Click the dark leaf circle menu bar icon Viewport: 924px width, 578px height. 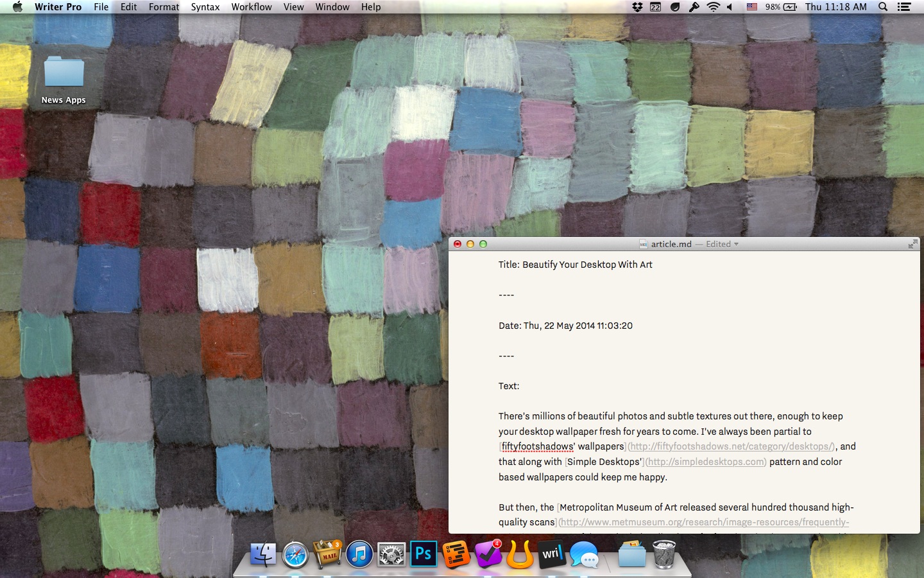pos(675,7)
